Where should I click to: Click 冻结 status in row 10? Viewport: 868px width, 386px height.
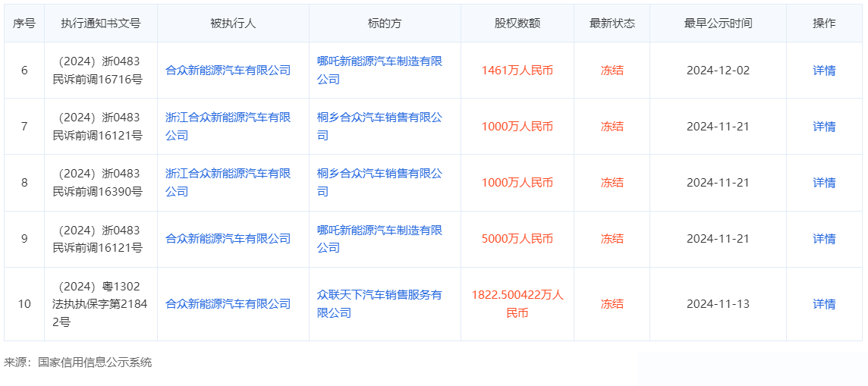click(x=612, y=303)
